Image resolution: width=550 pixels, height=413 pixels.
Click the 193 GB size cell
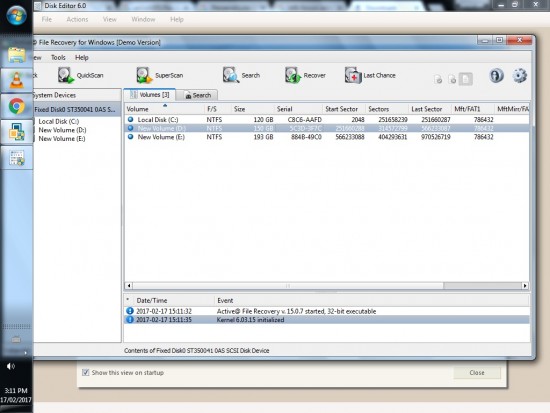point(263,137)
